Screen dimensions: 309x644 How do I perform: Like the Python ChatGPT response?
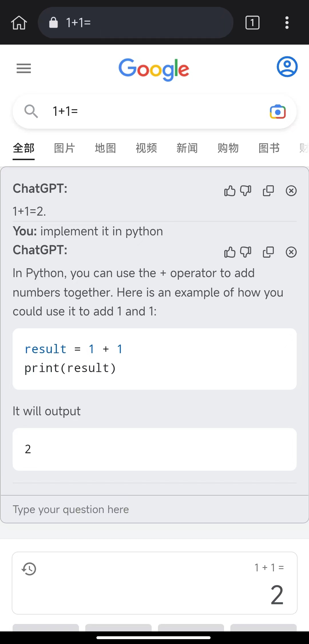230,252
